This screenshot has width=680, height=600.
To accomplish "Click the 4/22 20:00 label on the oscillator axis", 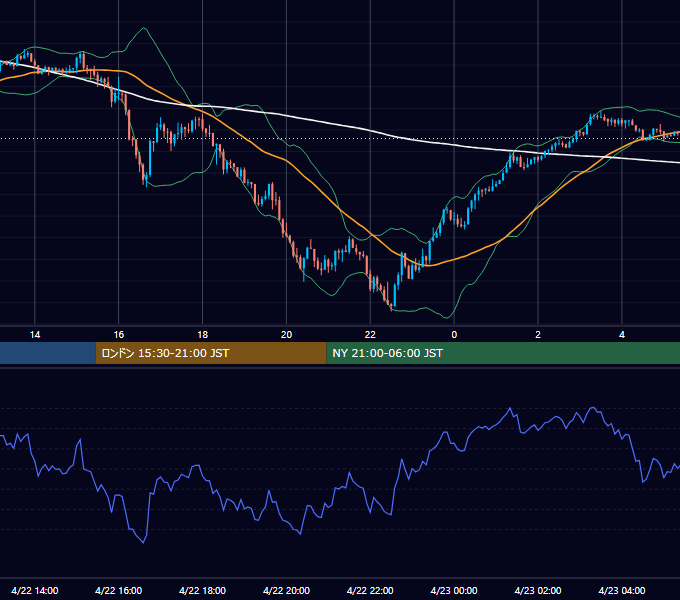I will [x=286, y=590].
